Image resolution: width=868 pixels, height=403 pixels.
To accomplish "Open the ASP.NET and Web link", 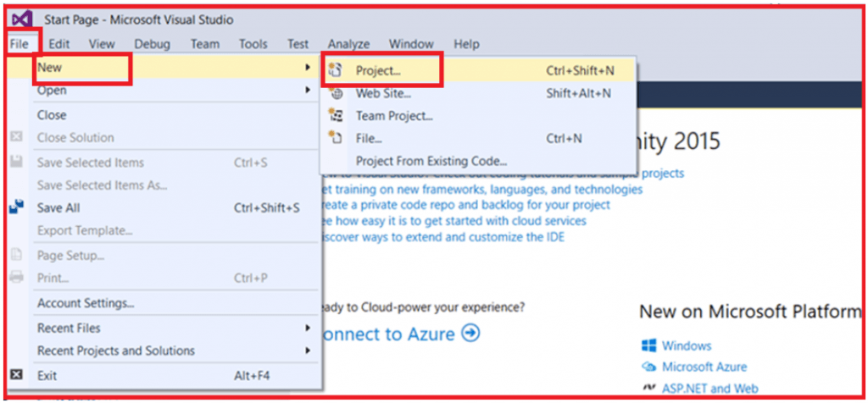I will point(710,388).
